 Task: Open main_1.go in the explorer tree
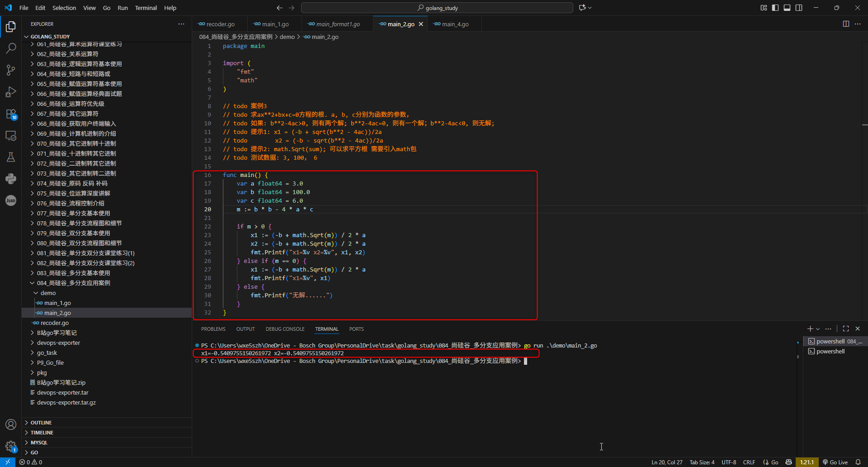point(107,303)
